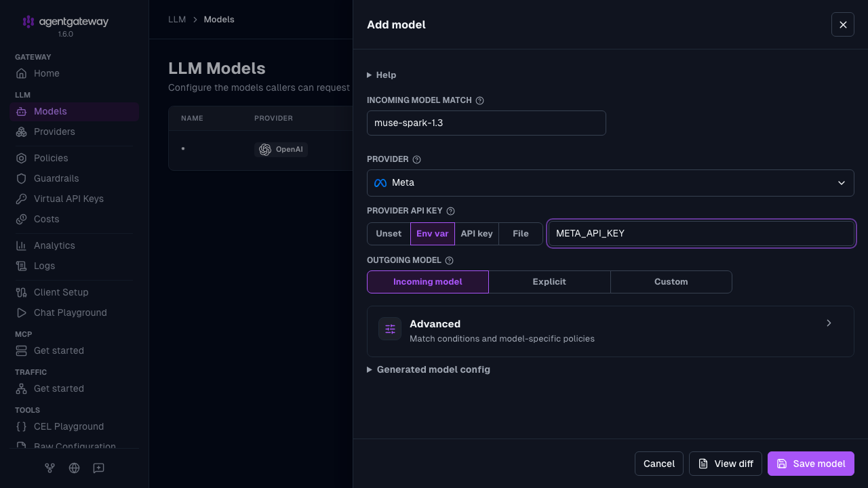This screenshot has height=488, width=868.
Task: Show Outgoing Model help tooltip icon
Action: click(449, 260)
